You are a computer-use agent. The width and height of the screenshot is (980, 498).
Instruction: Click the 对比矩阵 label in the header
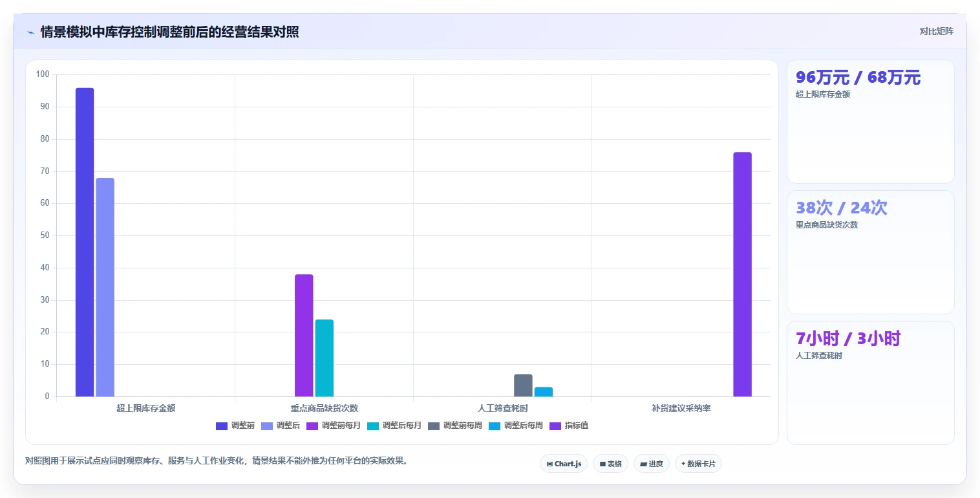[x=936, y=31]
